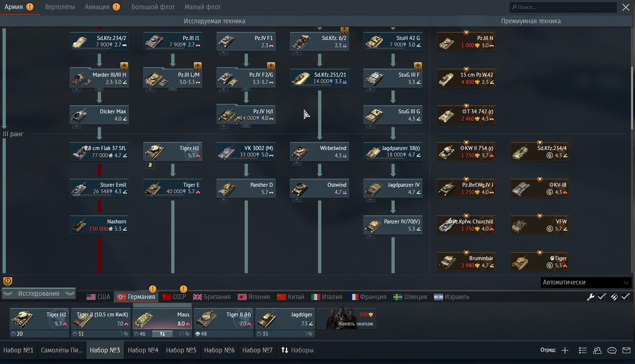The width and height of the screenshot is (635, 364).
Task: Select the Франция nation tab
Action: coord(368,297)
